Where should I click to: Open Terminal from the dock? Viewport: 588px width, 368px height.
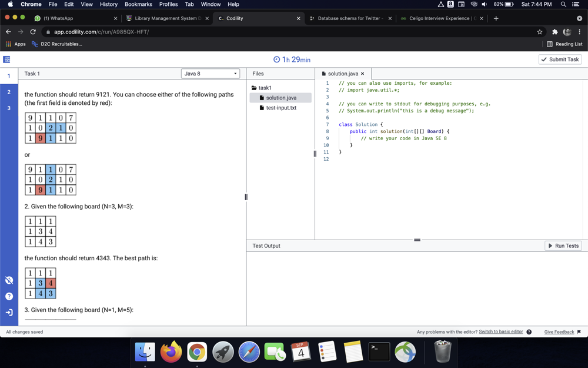(379, 352)
